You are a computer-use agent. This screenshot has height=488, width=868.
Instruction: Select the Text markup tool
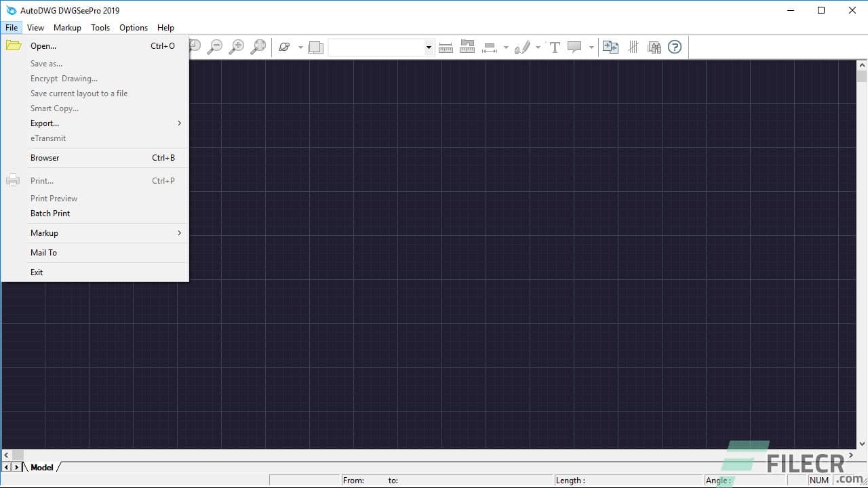click(555, 47)
